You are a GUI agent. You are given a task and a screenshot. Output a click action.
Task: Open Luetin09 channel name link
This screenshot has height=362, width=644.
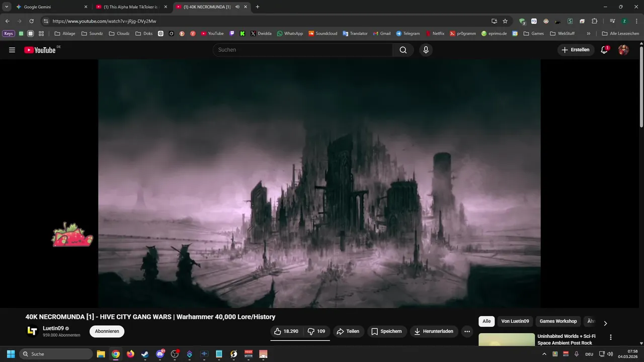53,328
